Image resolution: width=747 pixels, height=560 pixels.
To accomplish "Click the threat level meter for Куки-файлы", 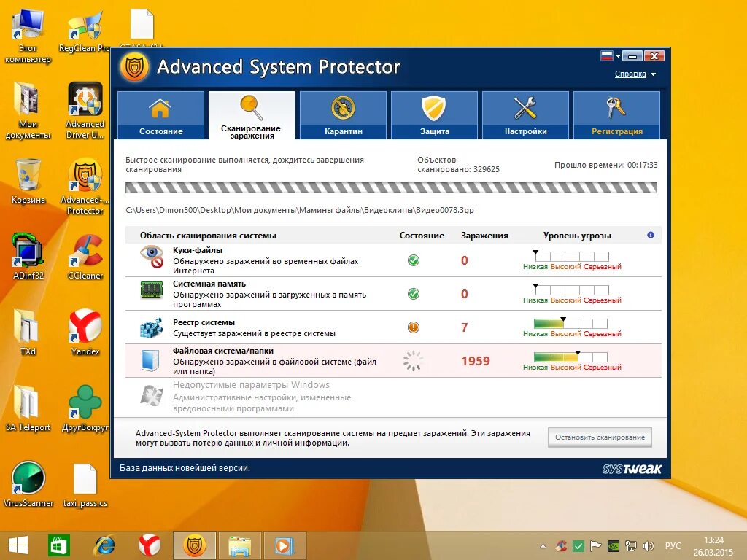I will point(571,256).
